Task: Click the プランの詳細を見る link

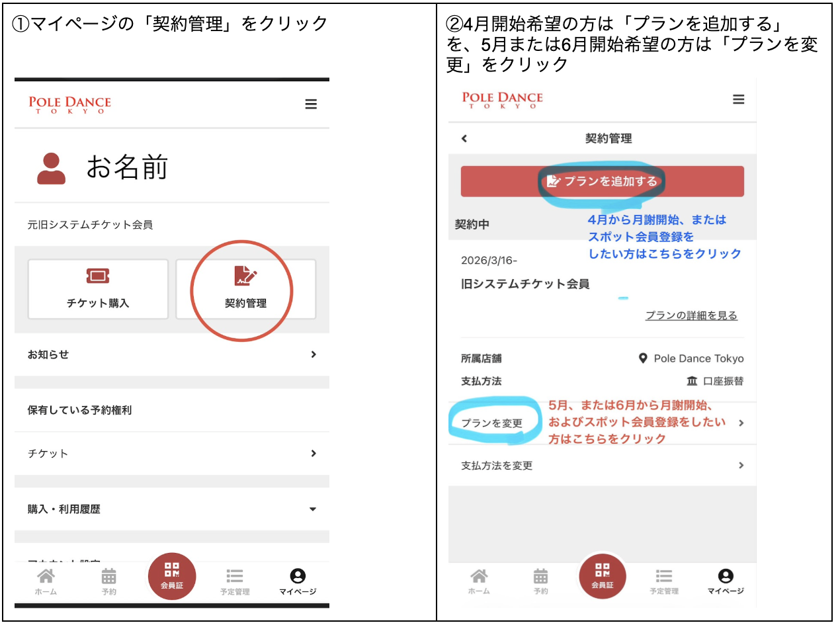Action: [x=691, y=315]
